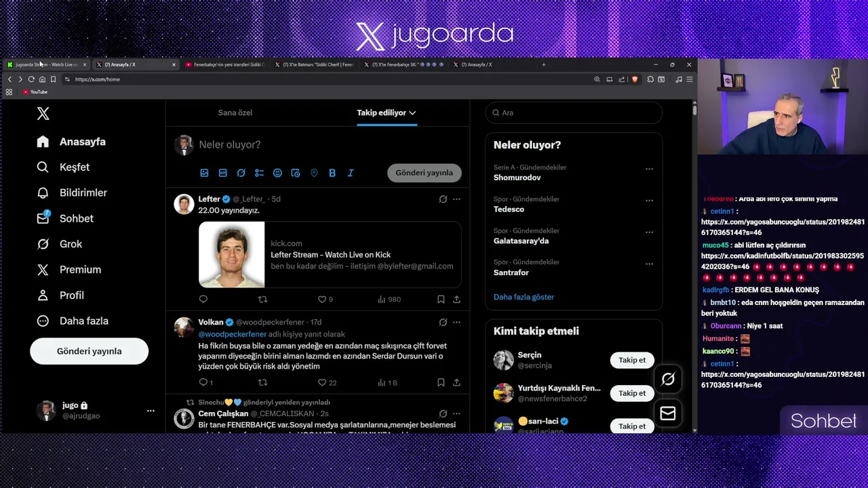Open the @woodpeckerfener reply mention link
The height and width of the screenshot is (488, 868).
click(x=232, y=334)
